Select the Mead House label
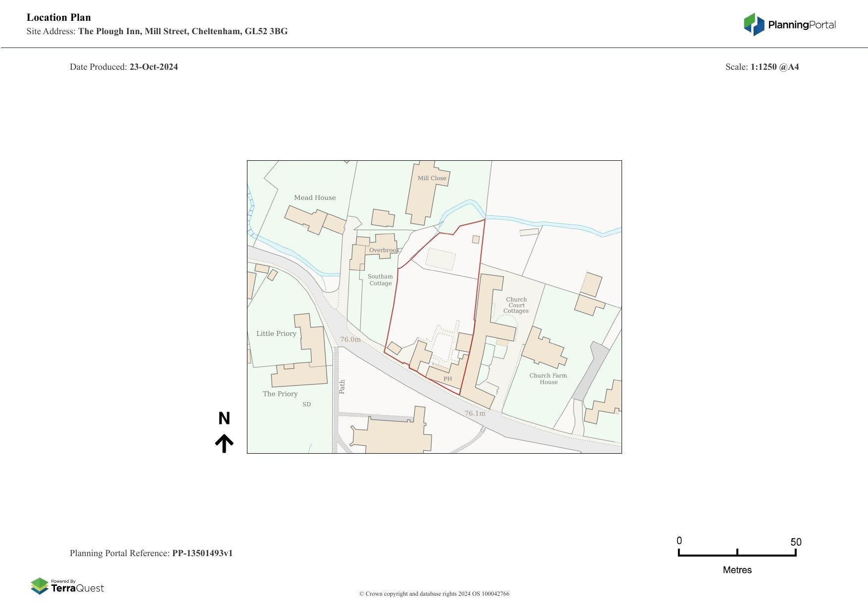 [x=315, y=198]
